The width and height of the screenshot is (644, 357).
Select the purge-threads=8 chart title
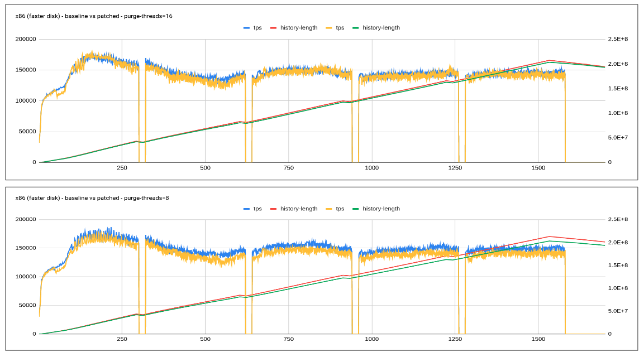92,198
